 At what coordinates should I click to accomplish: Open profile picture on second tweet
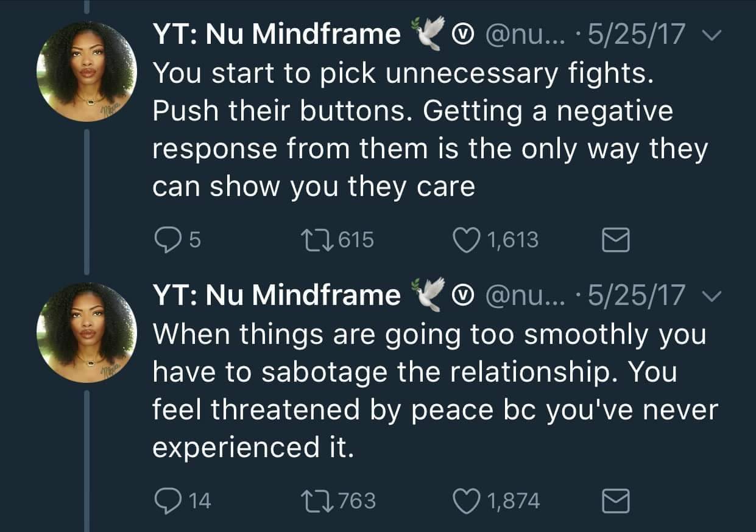[86, 332]
